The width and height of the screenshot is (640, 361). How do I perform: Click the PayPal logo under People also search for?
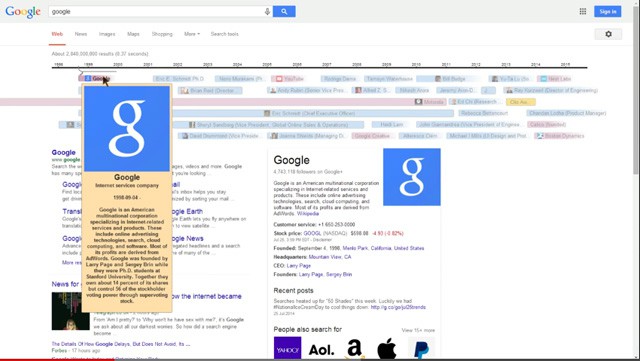(x=422, y=349)
